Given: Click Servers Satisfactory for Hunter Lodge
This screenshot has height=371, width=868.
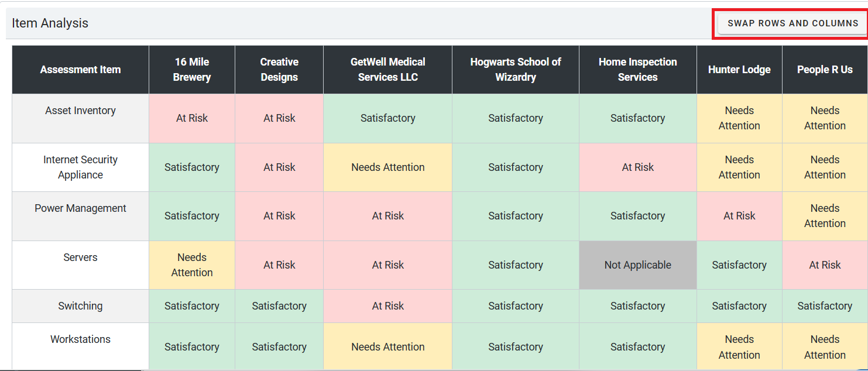Looking at the screenshot, I should [x=740, y=265].
